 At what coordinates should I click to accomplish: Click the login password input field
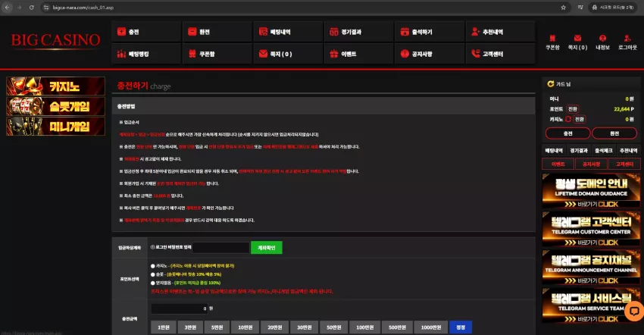[221, 247]
